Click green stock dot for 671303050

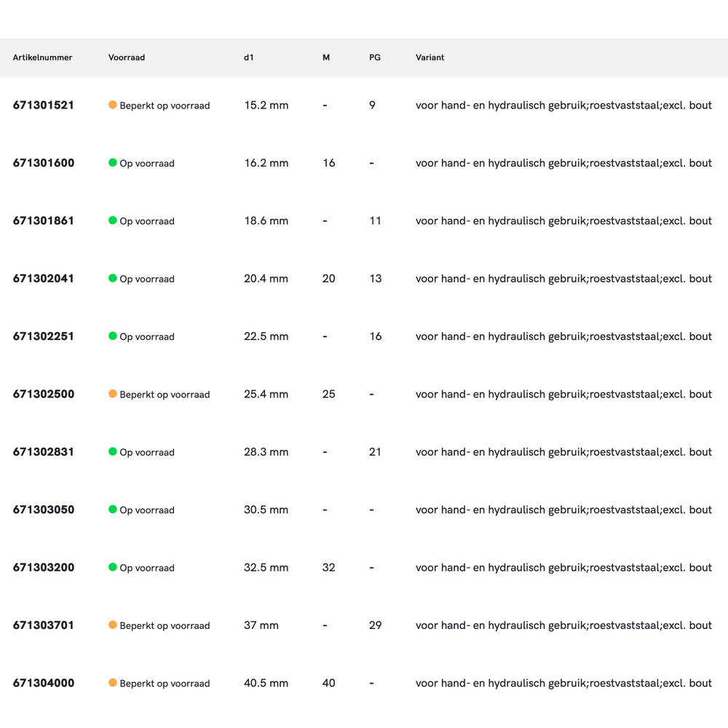pyautogui.click(x=113, y=509)
